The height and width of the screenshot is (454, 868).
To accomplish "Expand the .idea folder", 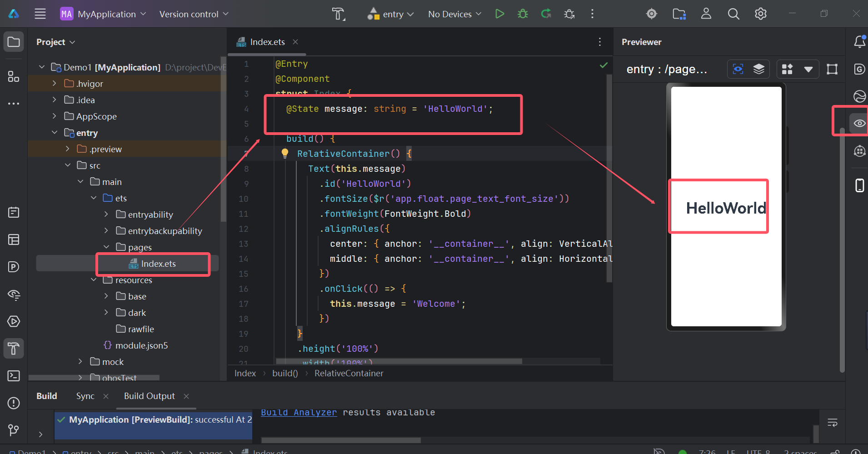I will coord(55,100).
